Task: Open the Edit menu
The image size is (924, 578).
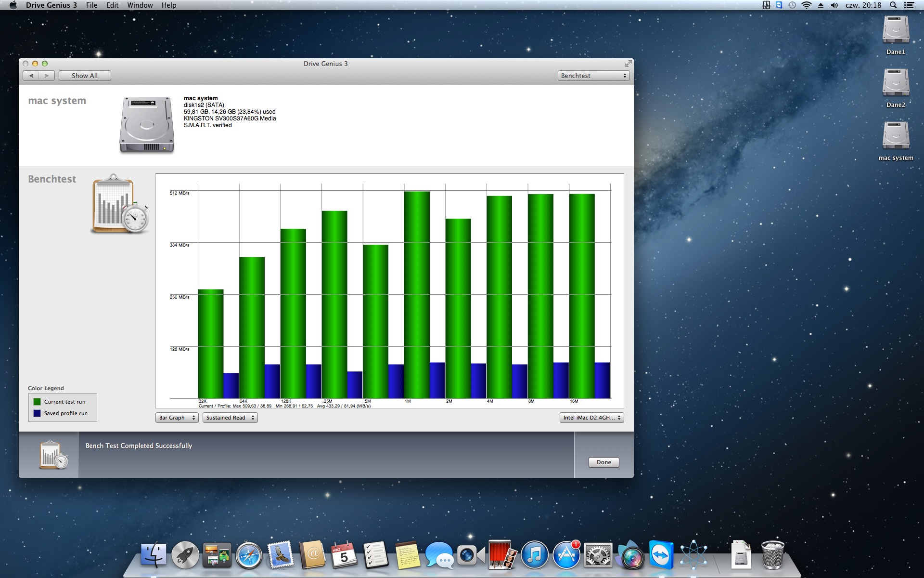Action: [x=112, y=5]
